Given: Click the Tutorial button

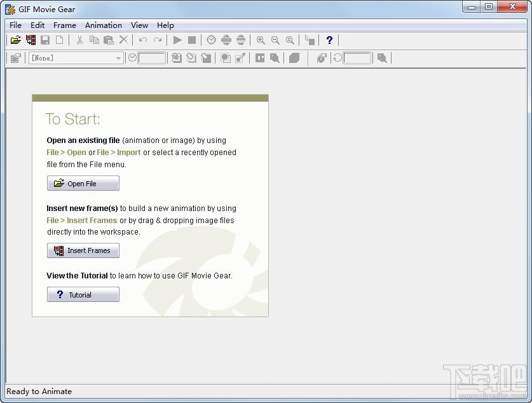Looking at the screenshot, I should [83, 294].
